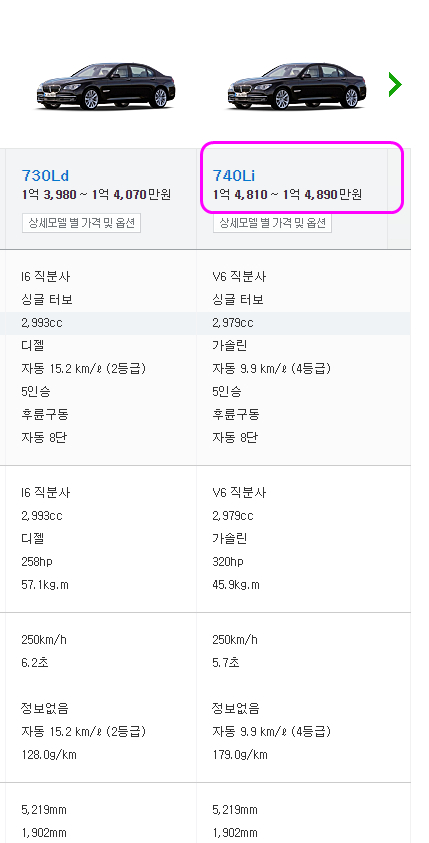Viewport: 429px width, 843px height.
Task: Click the 179.0g/km emissions value
Action: [240, 755]
